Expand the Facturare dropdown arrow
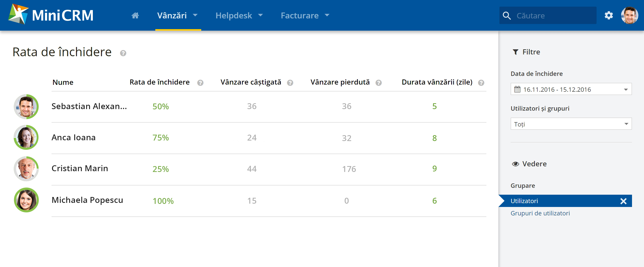Image resolution: width=644 pixels, height=267 pixels. click(327, 15)
